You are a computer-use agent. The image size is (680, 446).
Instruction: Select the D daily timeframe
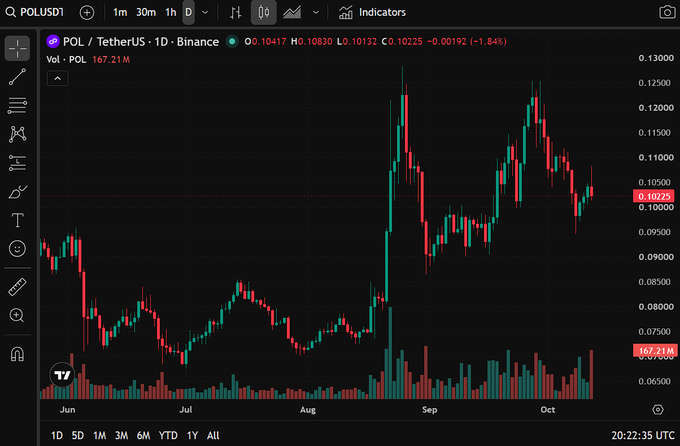coord(188,13)
